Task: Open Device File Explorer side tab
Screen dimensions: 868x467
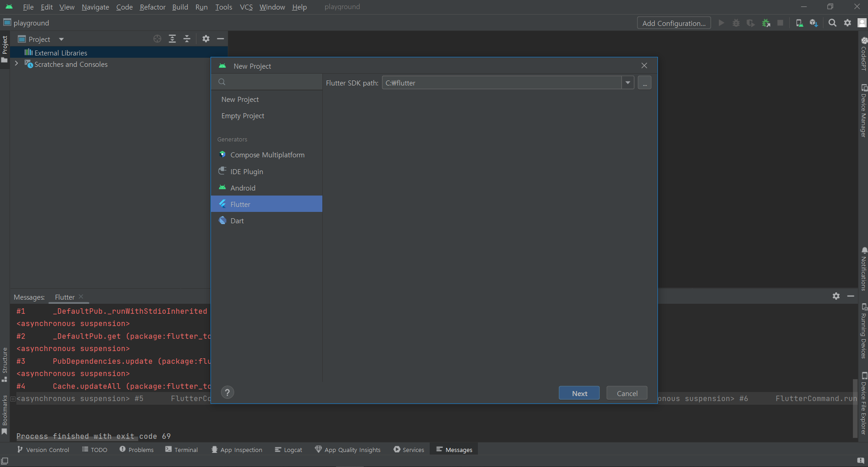Action: [x=863, y=404]
